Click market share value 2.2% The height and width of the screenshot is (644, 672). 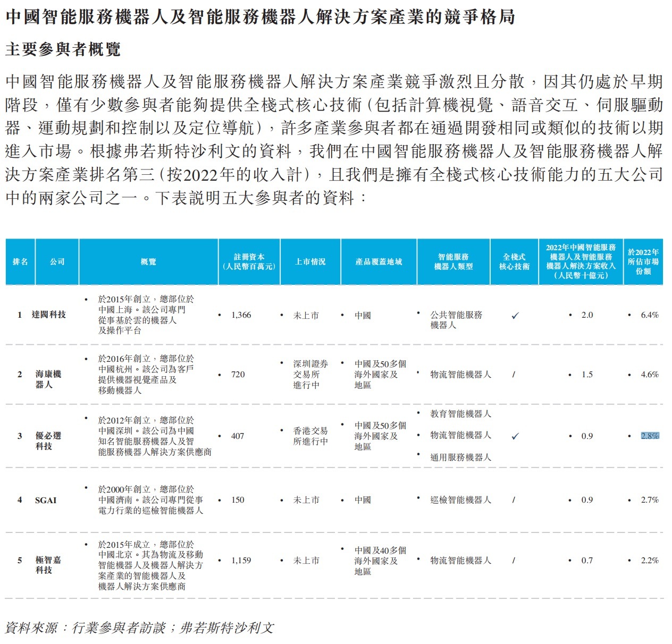coord(650,561)
